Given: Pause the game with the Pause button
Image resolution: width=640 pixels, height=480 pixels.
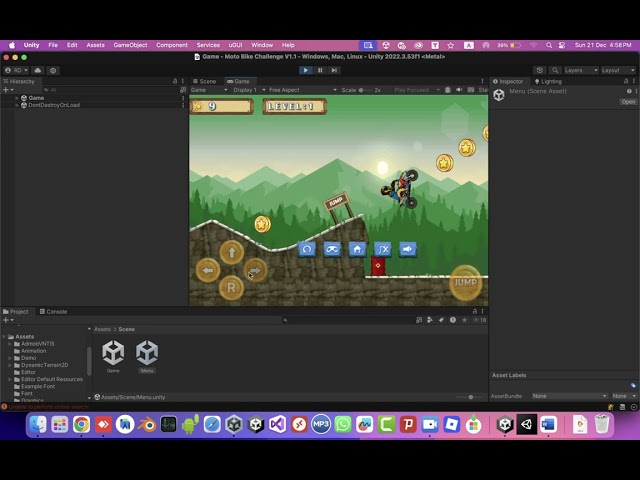Looking at the screenshot, I should [x=320, y=70].
